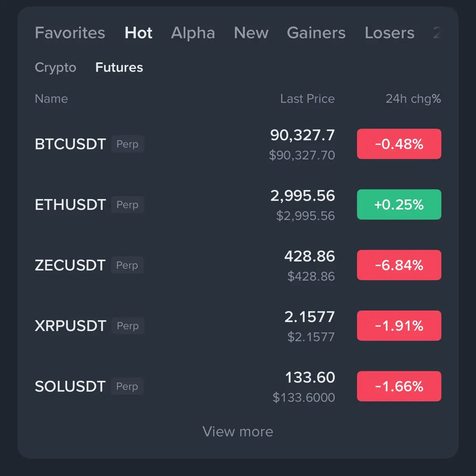476x476 pixels.
Task: Switch to the Crypto sub-tab
Action: point(56,67)
